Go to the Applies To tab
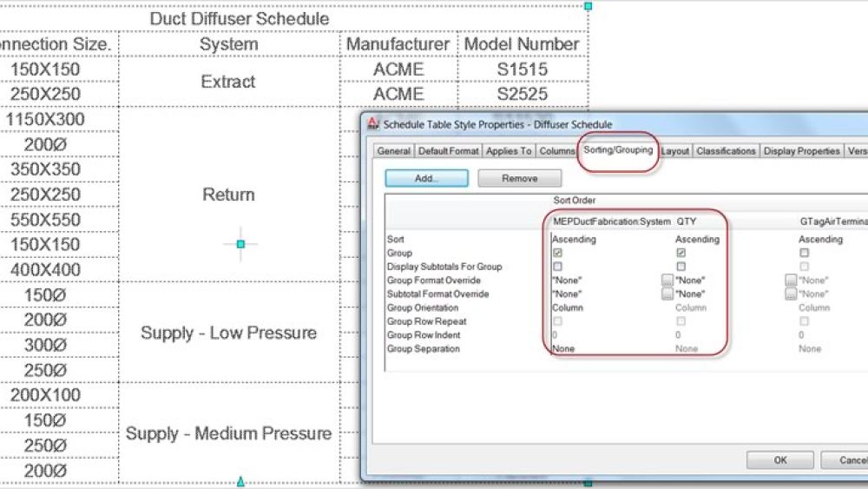Screen dimensions: 868x489 click(509, 150)
